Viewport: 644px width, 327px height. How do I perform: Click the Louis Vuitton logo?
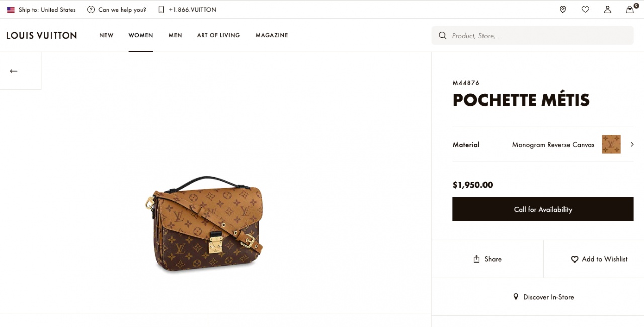coord(41,35)
